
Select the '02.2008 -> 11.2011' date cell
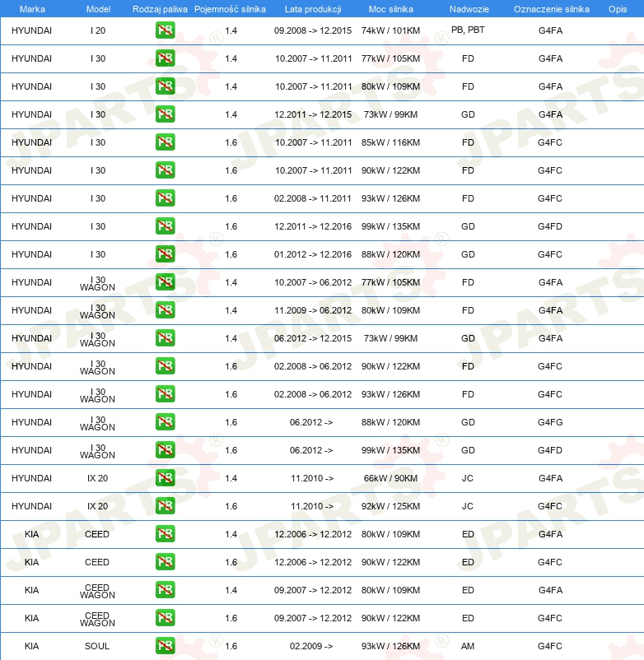tap(312, 198)
